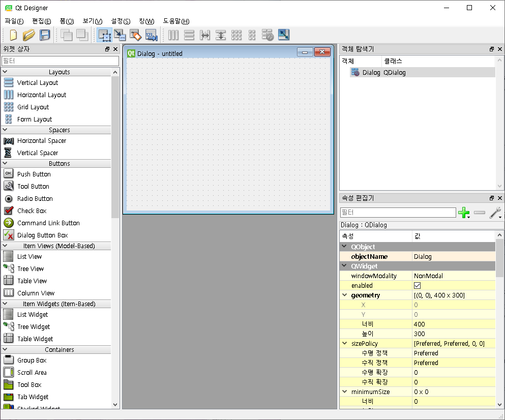This screenshot has width=505, height=420.
Task: Apply Lay Out Horizontally in Splitter
Action: tap(205, 35)
